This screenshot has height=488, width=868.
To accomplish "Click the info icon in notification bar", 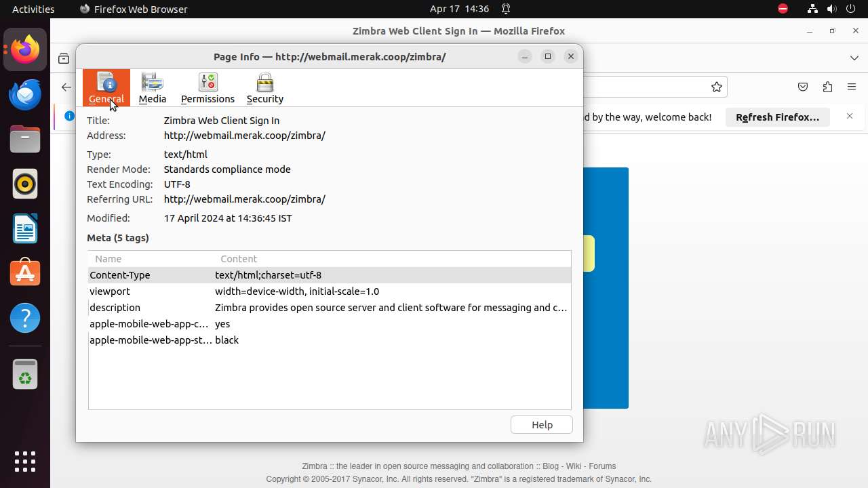I will tap(69, 116).
